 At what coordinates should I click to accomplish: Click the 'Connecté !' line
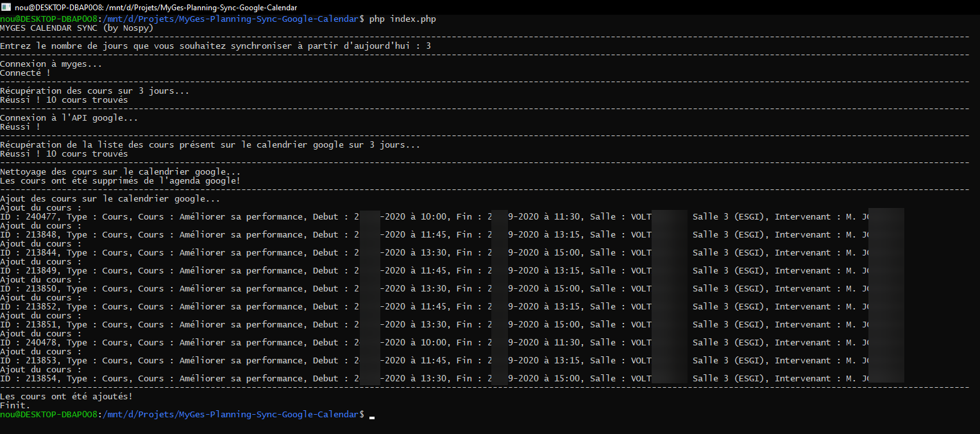click(26, 73)
